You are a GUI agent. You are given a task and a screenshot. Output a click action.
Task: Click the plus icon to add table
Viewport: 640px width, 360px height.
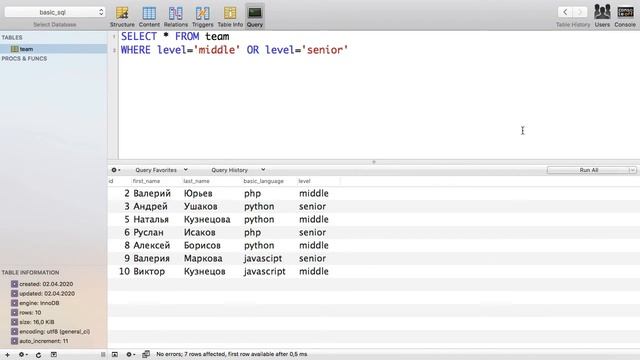point(7,355)
